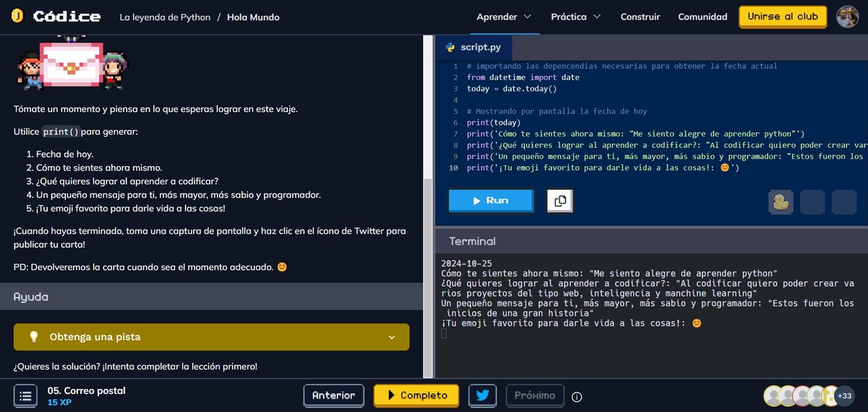Click code line 6 print(today)

pyautogui.click(x=494, y=123)
